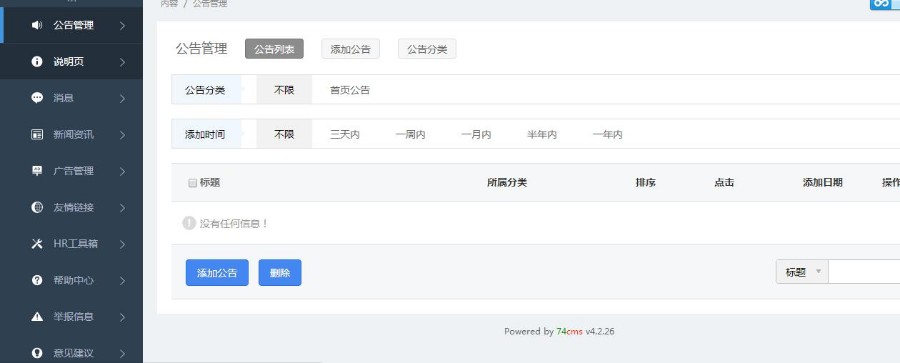This screenshot has width=900, height=363.
Task: Filter added time by 一年内
Action: (607, 134)
